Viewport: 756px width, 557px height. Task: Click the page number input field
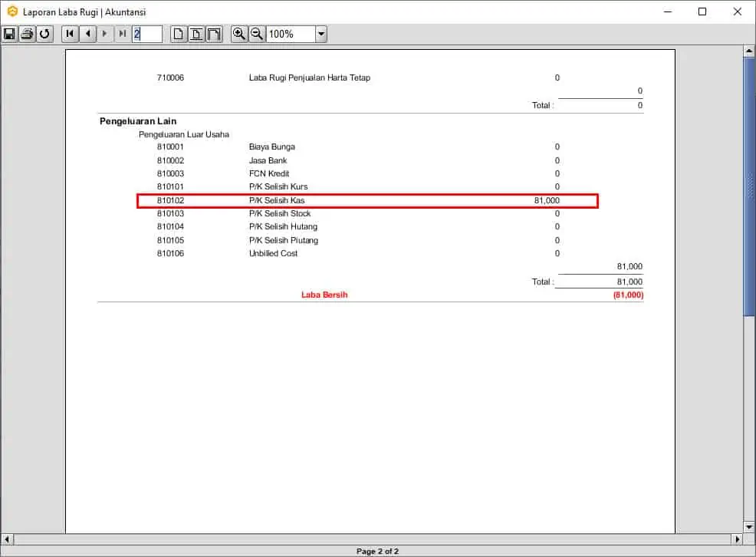coord(147,34)
